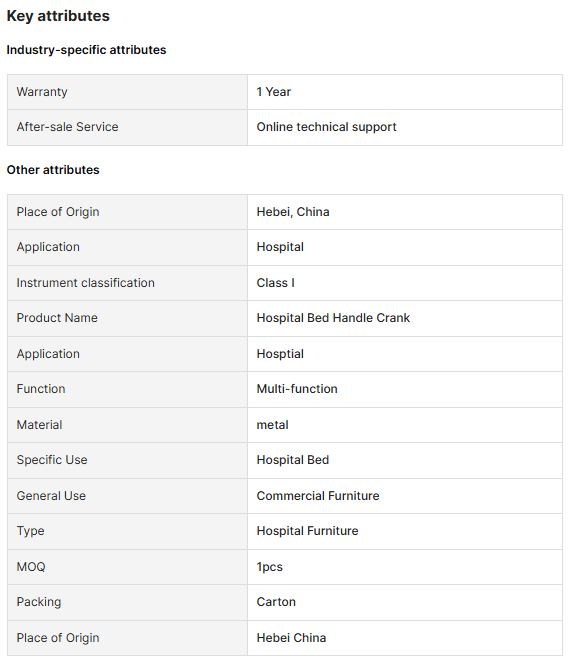Click the Specific Use label
This screenshot has height=666, width=580.
click(52, 460)
